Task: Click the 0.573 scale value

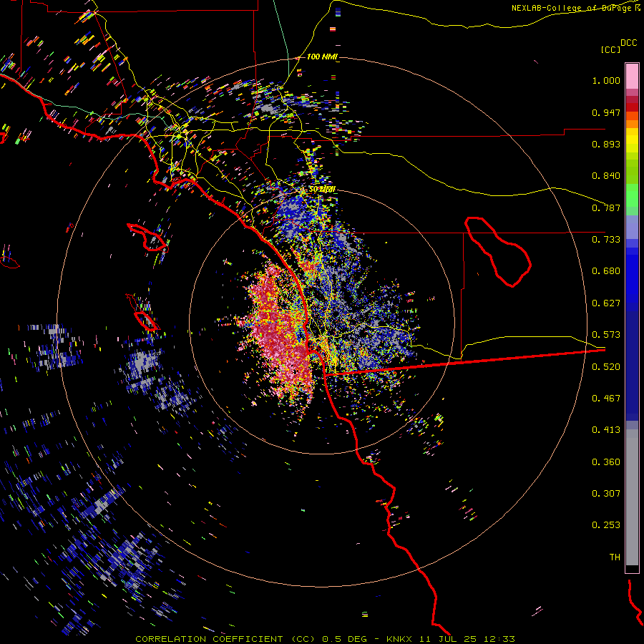Action: (606, 335)
